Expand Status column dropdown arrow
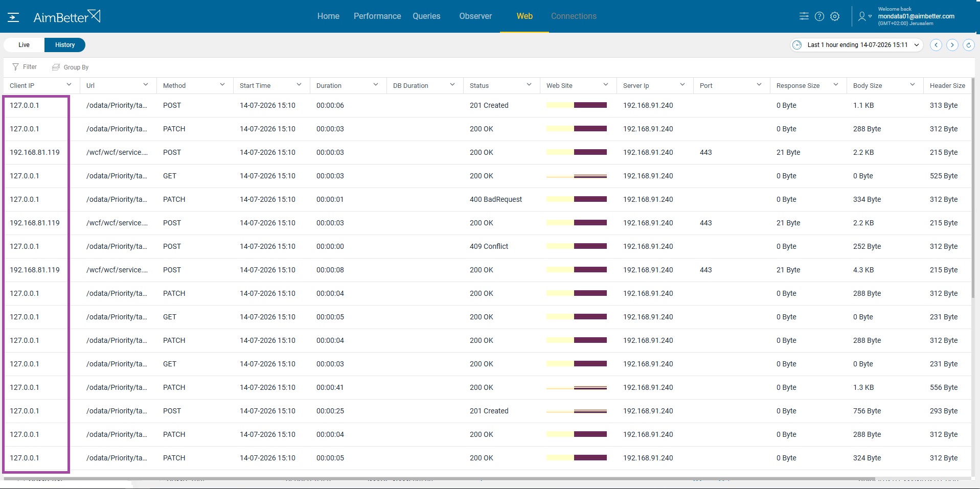 529,85
